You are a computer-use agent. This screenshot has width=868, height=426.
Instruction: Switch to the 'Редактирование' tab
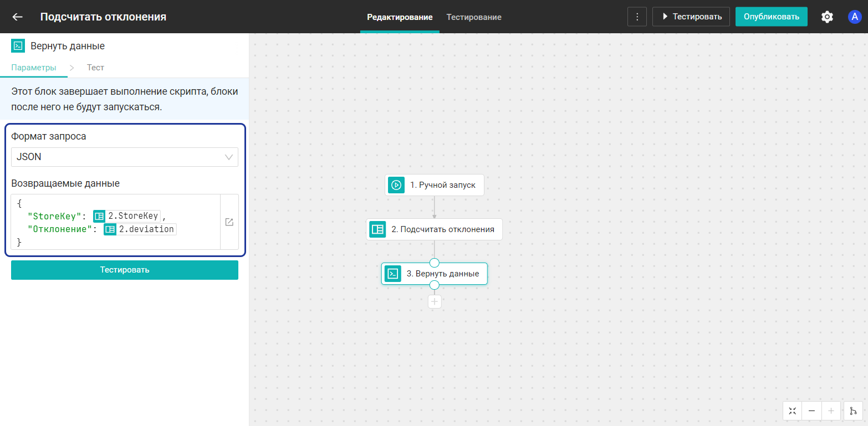click(400, 17)
